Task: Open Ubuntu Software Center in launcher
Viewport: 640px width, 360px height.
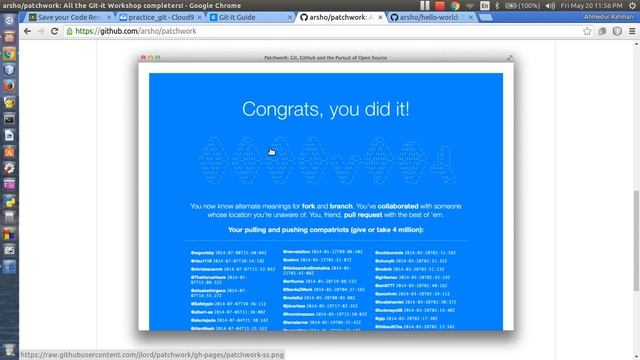Action: point(9,151)
